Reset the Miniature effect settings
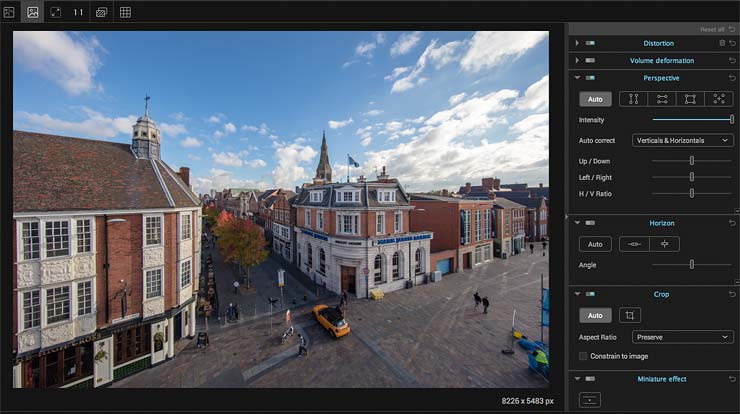 [732, 379]
